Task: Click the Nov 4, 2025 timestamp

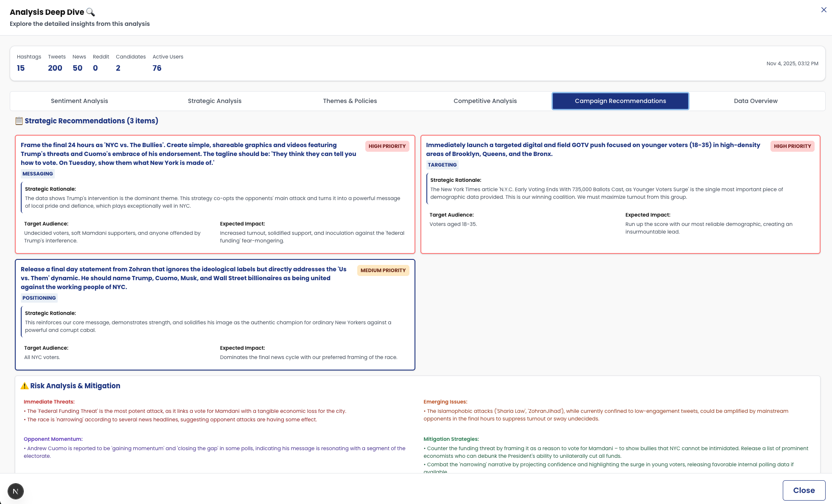Action: pos(793,63)
